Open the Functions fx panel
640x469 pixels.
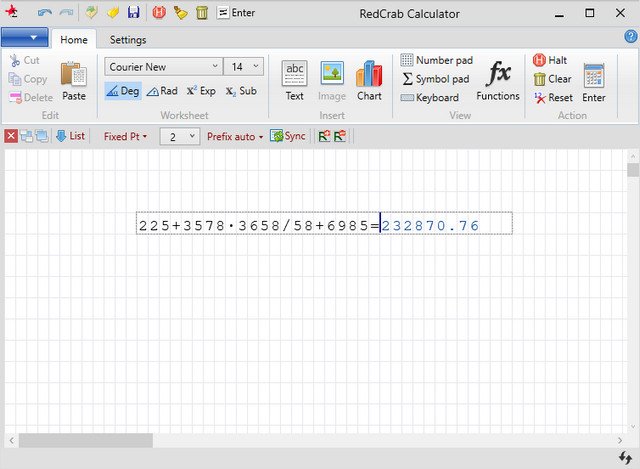[497, 80]
